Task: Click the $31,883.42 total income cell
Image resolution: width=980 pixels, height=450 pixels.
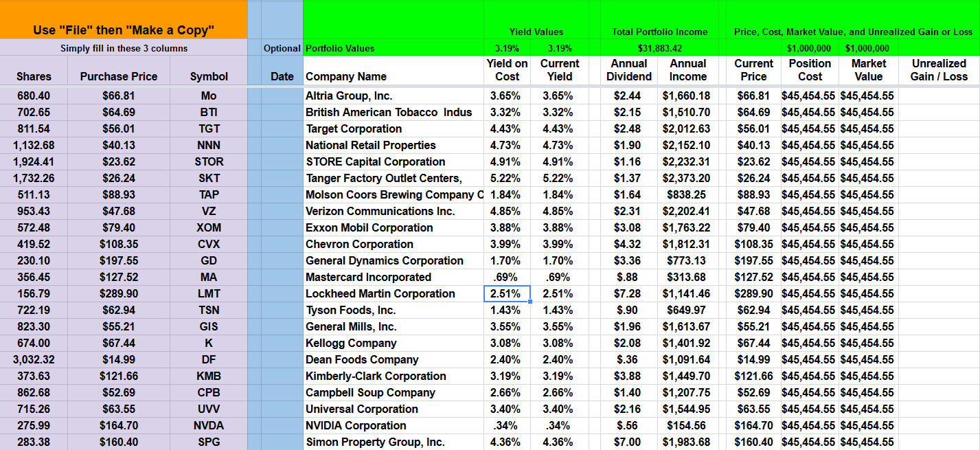Action: tap(659, 48)
